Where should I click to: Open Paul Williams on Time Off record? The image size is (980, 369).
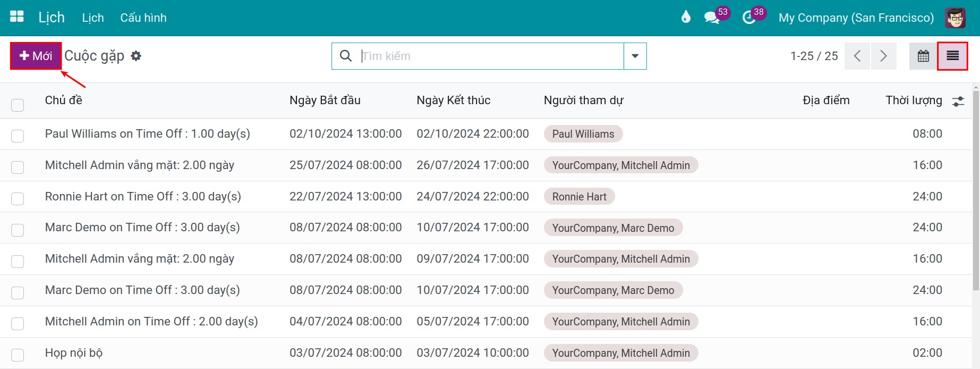[x=148, y=133]
